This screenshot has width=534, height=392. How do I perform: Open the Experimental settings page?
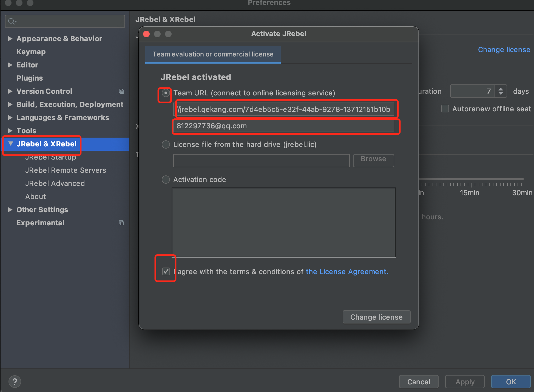coord(40,223)
